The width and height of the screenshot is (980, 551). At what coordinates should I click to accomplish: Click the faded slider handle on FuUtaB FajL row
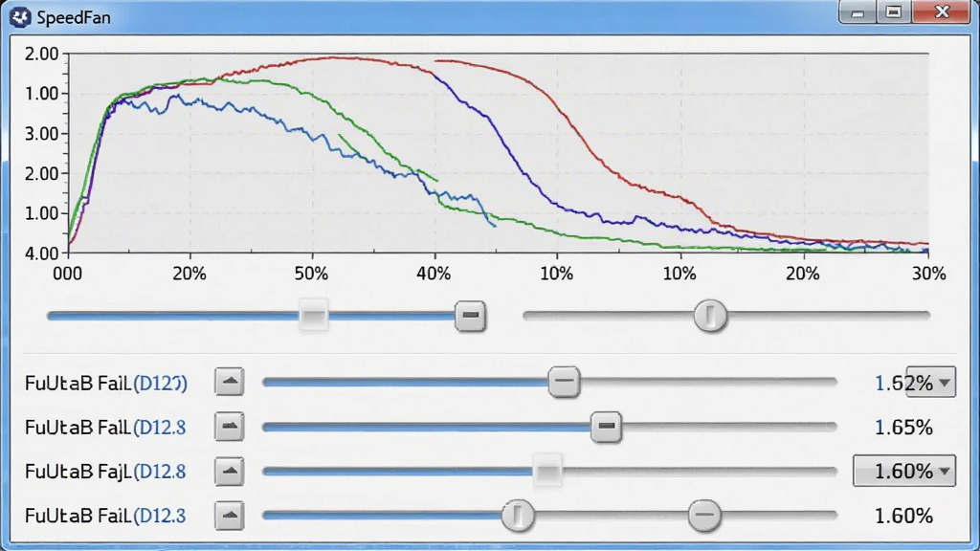[x=547, y=471]
